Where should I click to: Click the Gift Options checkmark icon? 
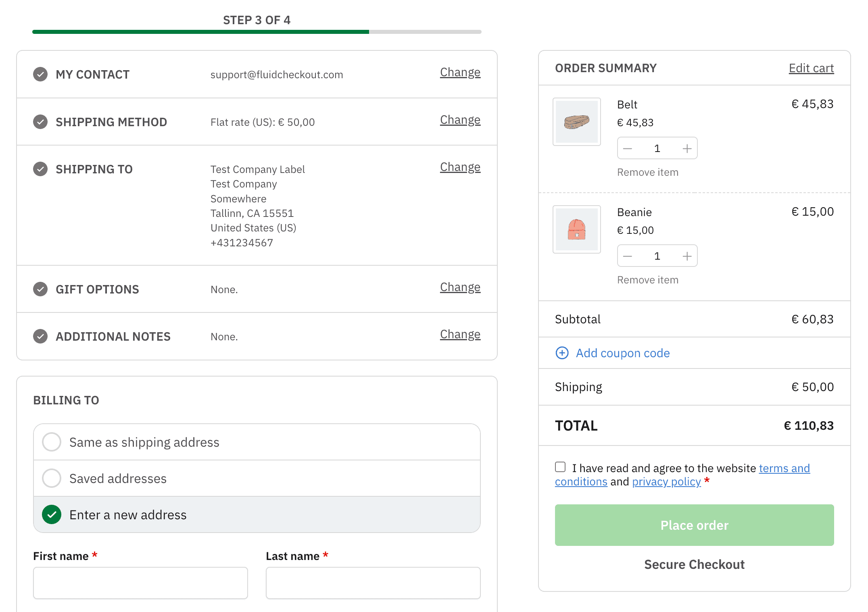pyautogui.click(x=40, y=289)
